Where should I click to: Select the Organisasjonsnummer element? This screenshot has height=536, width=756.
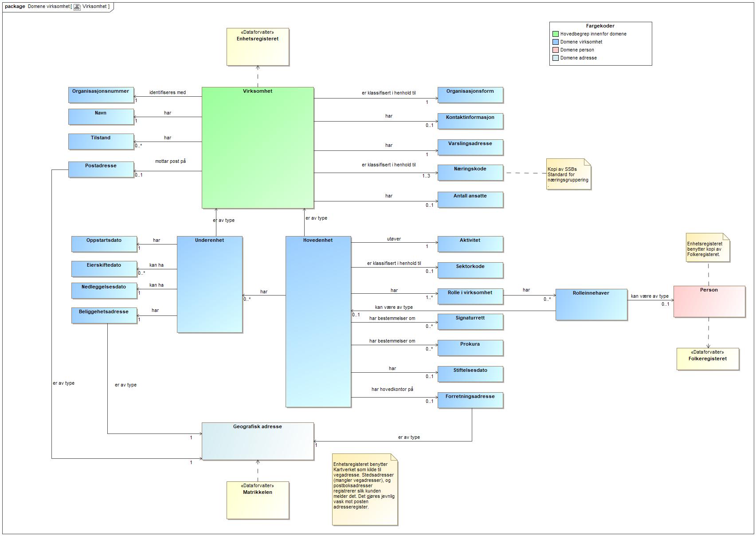[101, 95]
